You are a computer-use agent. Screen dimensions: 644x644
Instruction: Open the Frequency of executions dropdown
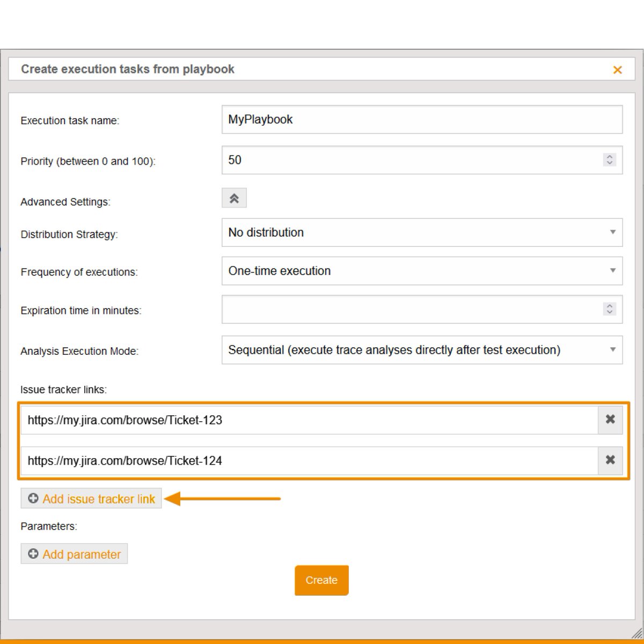pyautogui.click(x=422, y=271)
